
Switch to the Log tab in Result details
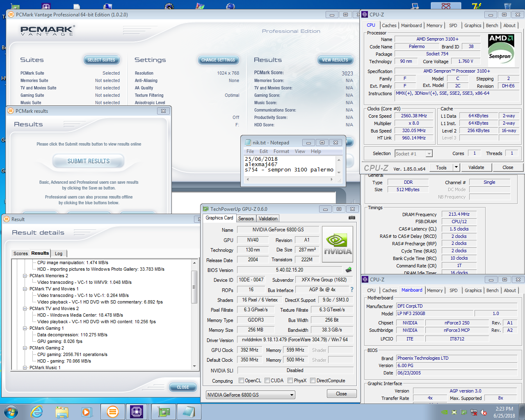[59, 253]
